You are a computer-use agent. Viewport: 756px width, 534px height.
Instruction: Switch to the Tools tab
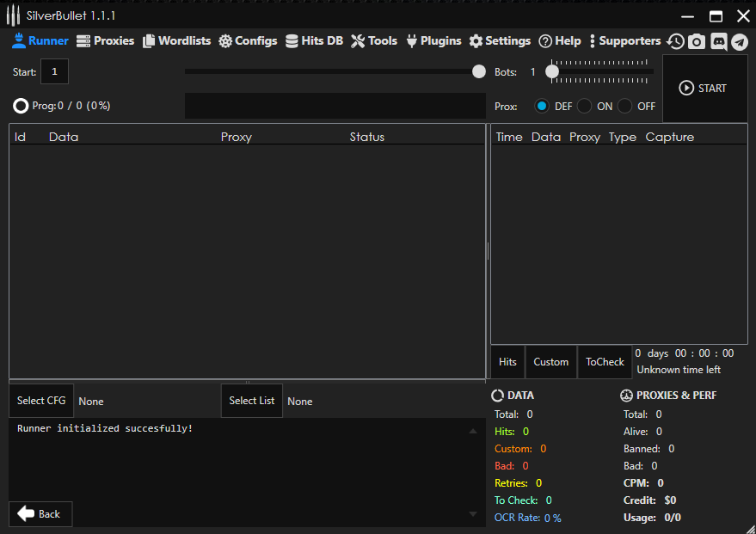pyautogui.click(x=374, y=41)
